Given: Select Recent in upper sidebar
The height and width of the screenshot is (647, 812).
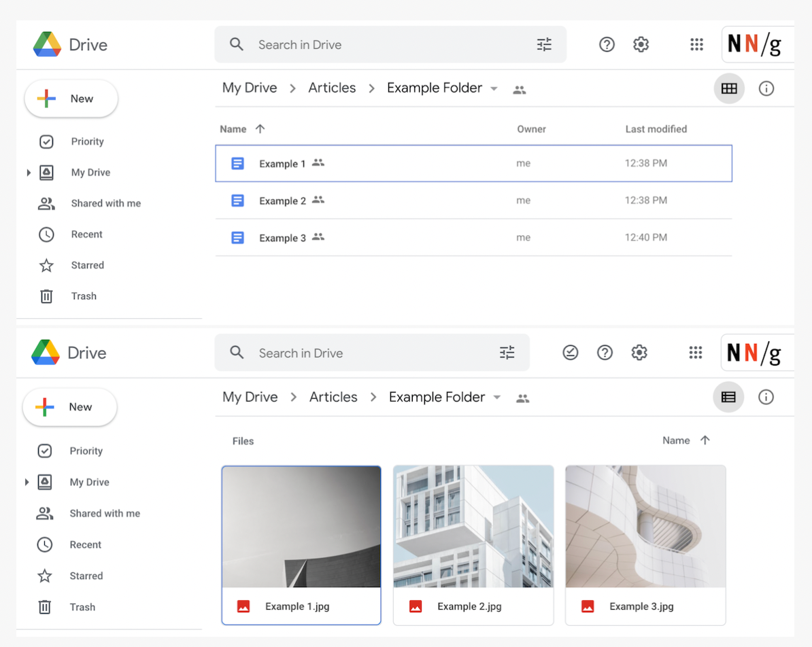Looking at the screenshot, I should click(86, 234).
